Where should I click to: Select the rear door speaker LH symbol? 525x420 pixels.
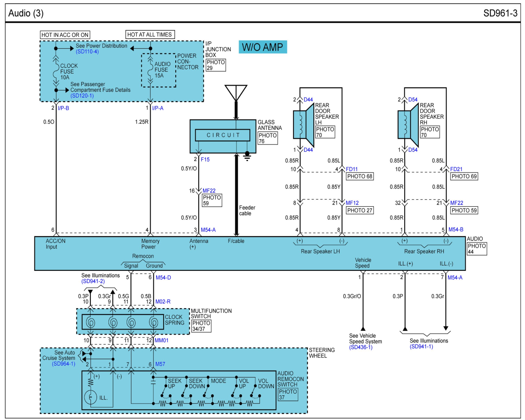point(303,125)
